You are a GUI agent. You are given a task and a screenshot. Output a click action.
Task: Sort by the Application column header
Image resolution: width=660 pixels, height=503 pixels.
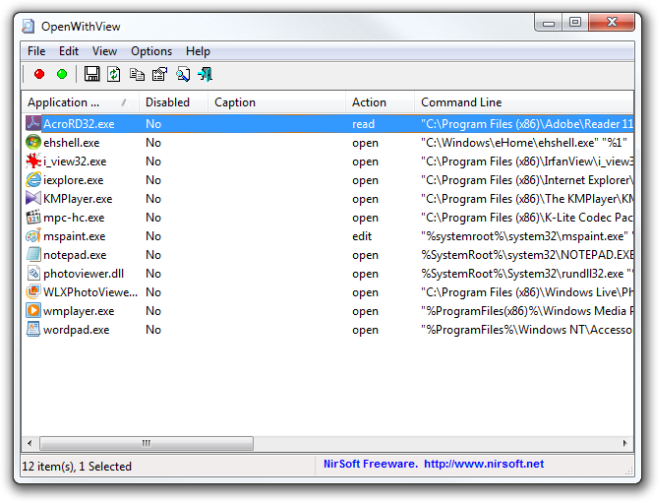(x=80, y=102)
